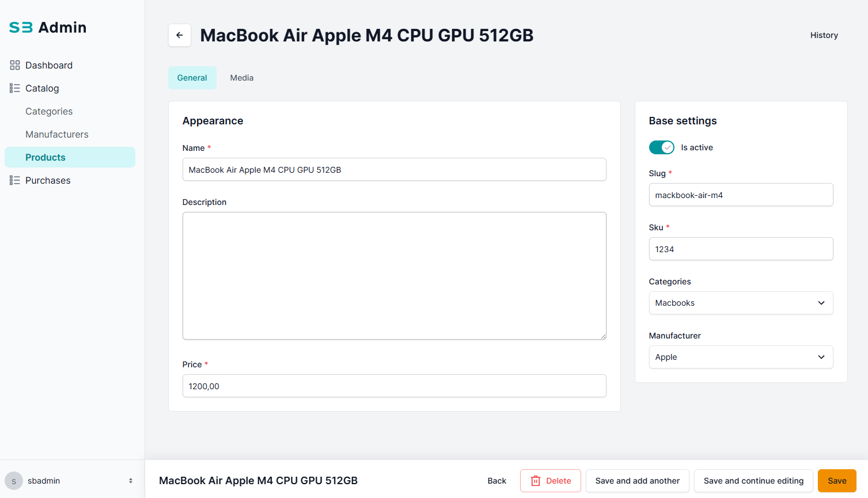Viewport: 868px width, 498px height.
Task: Click Save and add another
Action: tap(638, 481)
